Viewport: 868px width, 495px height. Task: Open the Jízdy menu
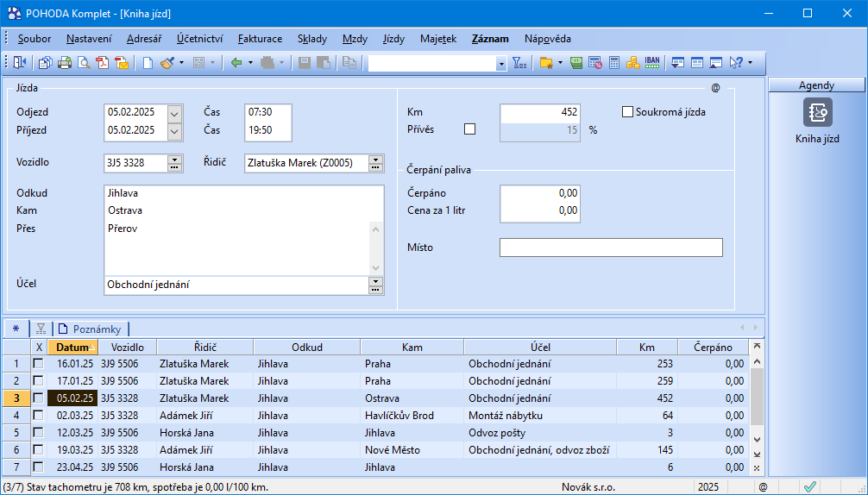393,39
